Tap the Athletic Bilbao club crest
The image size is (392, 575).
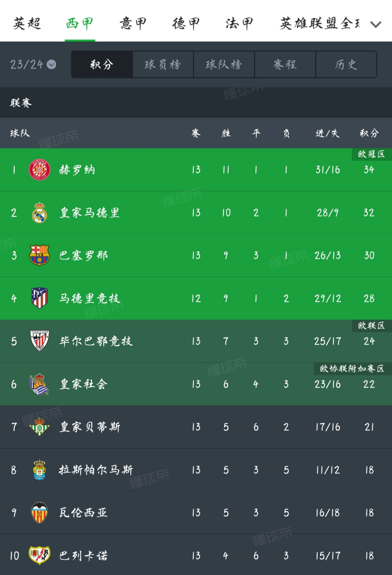point(40,341)
